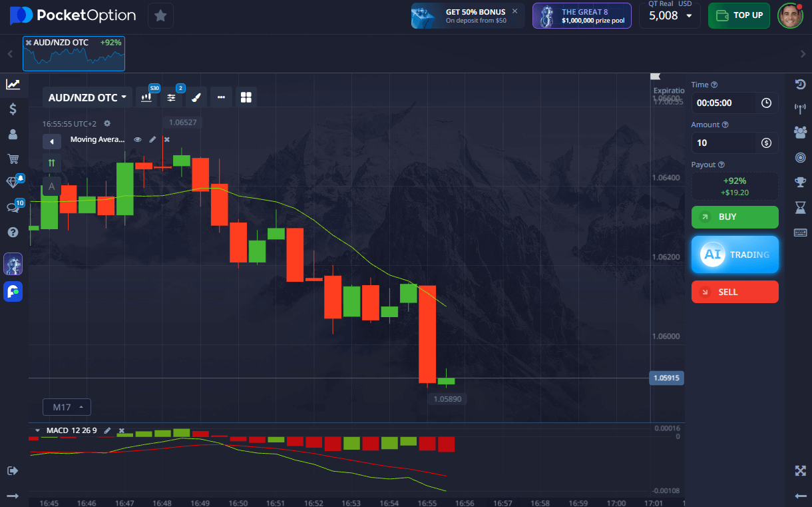Remove the MACD indicator
Screen dimensions: 812x507
click(x=122, y=430)
